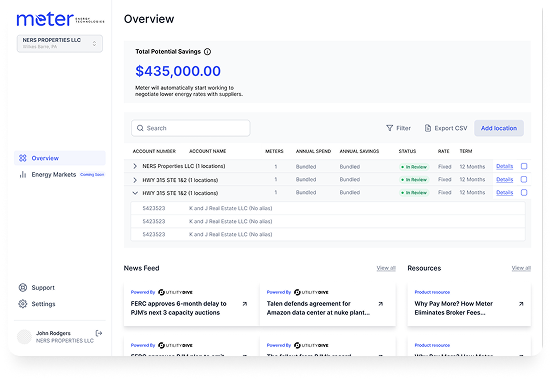Click the arrow icon on the FERC delay card
This screenshot has height=380, width=551.
[245, 304]
